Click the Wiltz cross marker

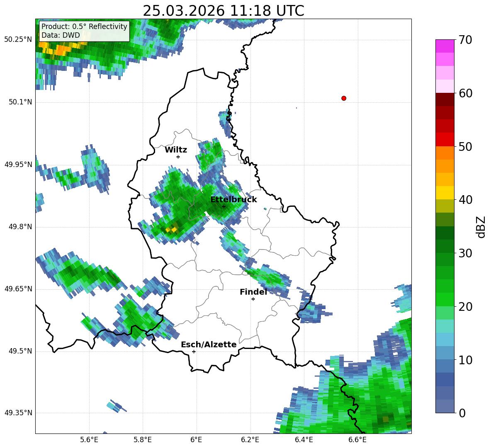point(178,157)
